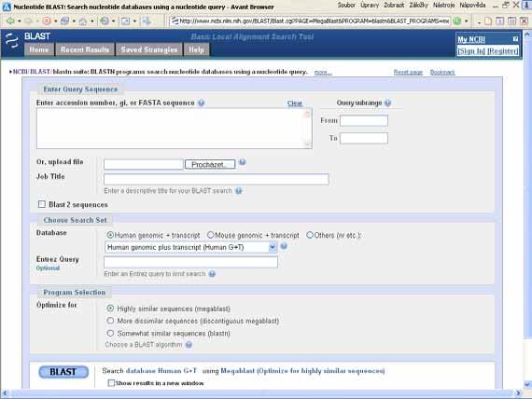The image size is (532, 399).
Task: Click the green Go button beside address bar
Action: tap(457, 21)
